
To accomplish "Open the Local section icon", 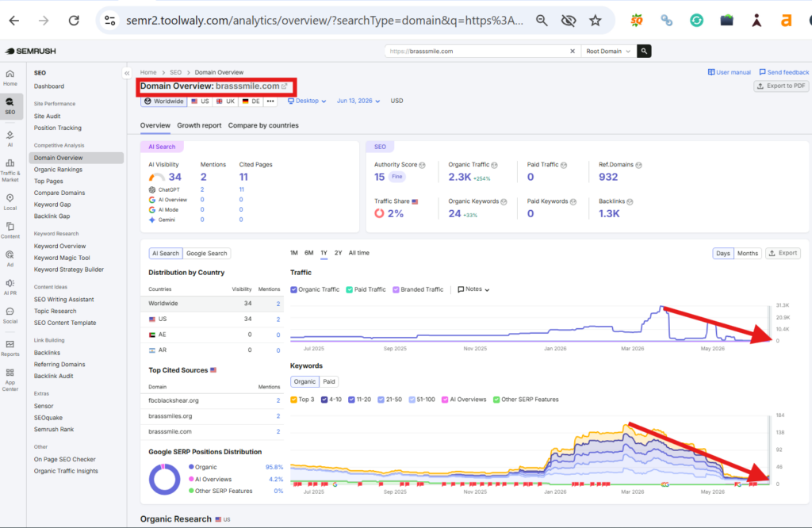I will click(x=10, y=202).
